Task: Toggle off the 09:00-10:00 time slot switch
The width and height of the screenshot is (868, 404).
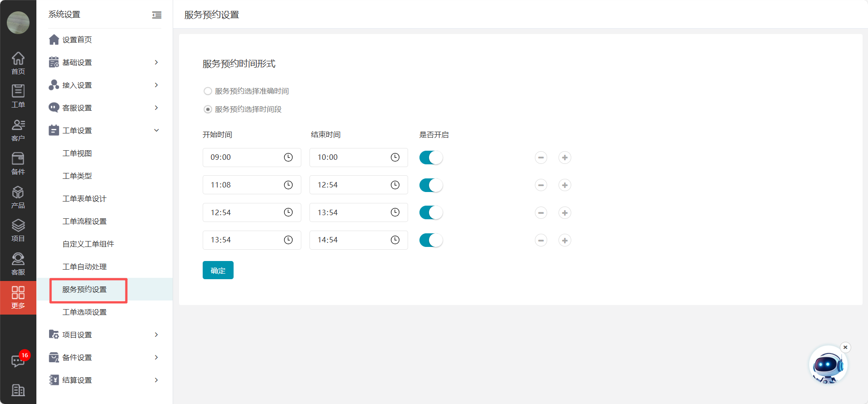Action: coord(430,158)
